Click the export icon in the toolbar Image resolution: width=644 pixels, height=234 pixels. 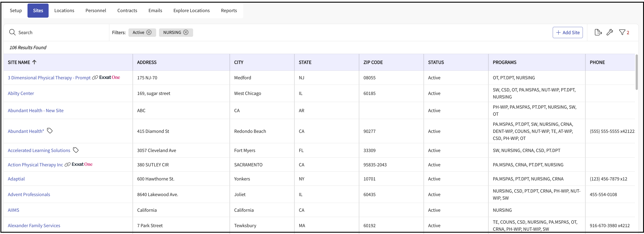point(598,32)
